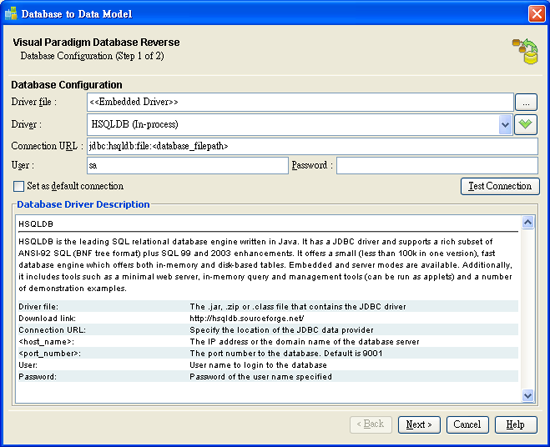
Task: Browse for driver file with ellipsis button
Action: 526,102
